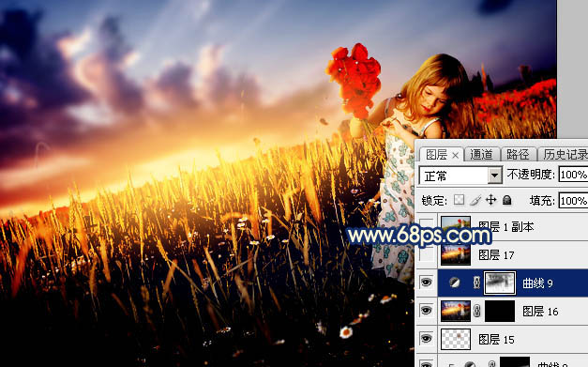Click the mask link icon on 图层 16
Screen dimensions: 588x367
tap(476, 311)
